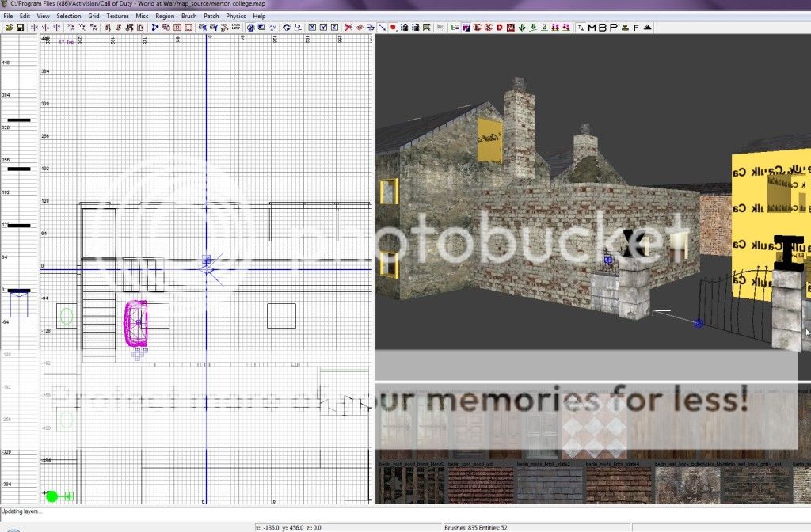This screenshot has width=811, height=532.
Task: Click the red letter D toolbar icon
Action: pos(500,28)
